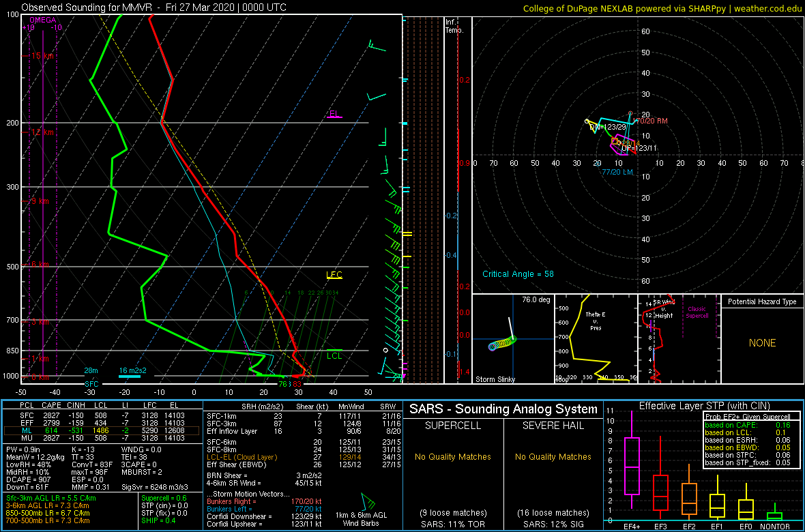Image resolution: width=805 pixels, height=532 pixels.
Task: Click the PW = 0.9in value
Action: tap(25, 449)
